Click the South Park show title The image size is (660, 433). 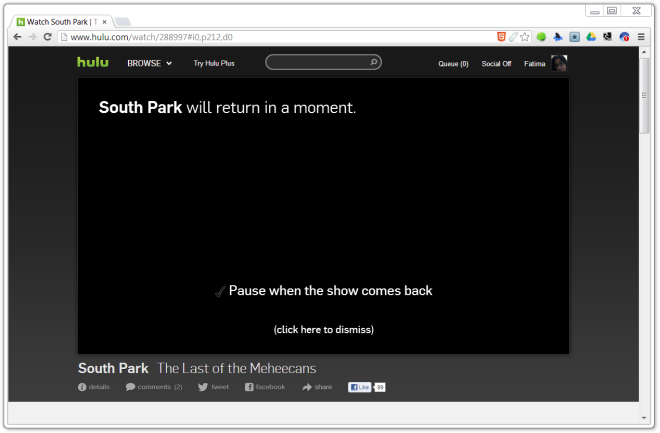tap(113, 368)
